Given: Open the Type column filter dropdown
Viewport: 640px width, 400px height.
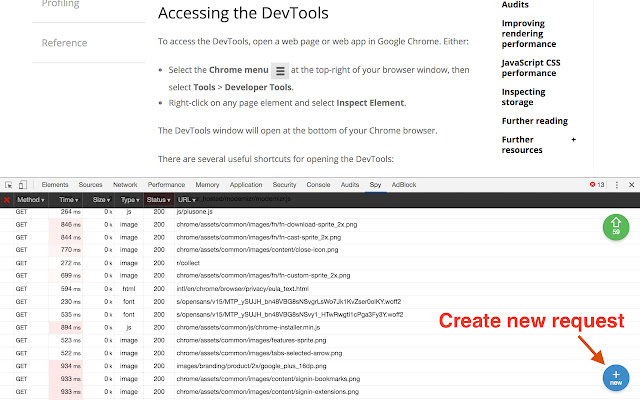Looking at the screenshot, I should (x=130, y=200).
